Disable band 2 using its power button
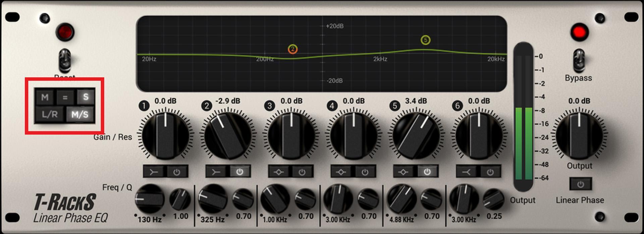This screenshot has height=234, width=644. point(239,172)
